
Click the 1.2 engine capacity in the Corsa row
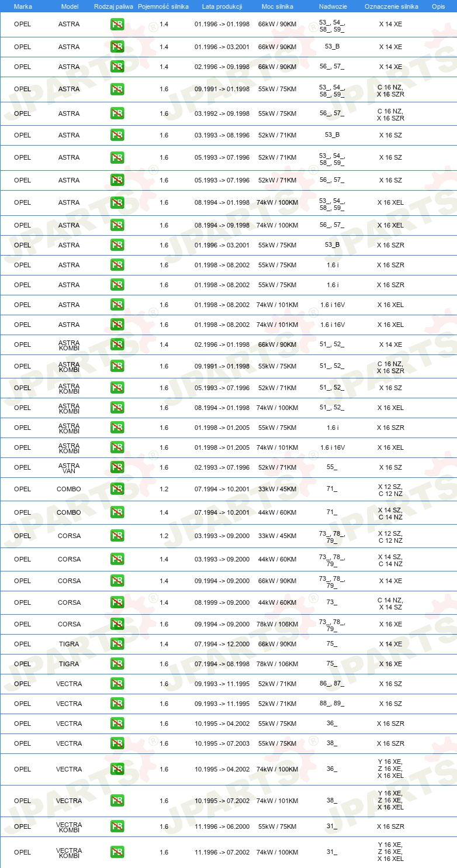[x=164, y=536]
